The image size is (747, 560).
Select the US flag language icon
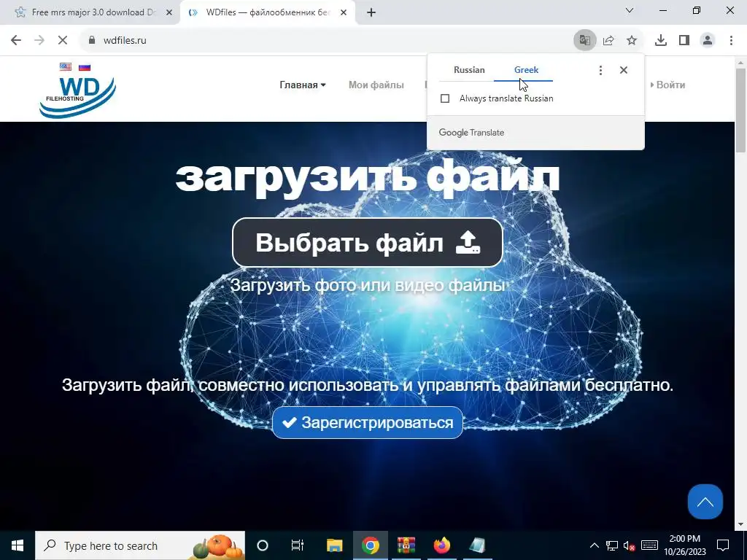tap(66, 67)
